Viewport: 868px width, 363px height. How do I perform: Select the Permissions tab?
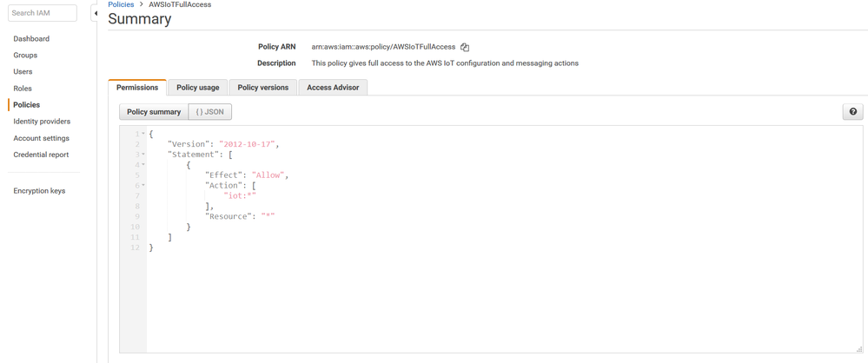pyautogui.click(x=137, y=88)
